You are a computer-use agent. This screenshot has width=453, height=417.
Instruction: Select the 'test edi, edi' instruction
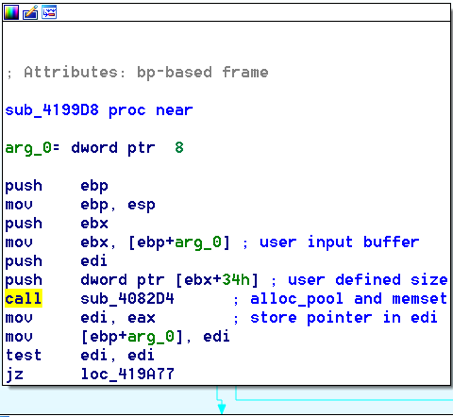click(x=80, y=355)
